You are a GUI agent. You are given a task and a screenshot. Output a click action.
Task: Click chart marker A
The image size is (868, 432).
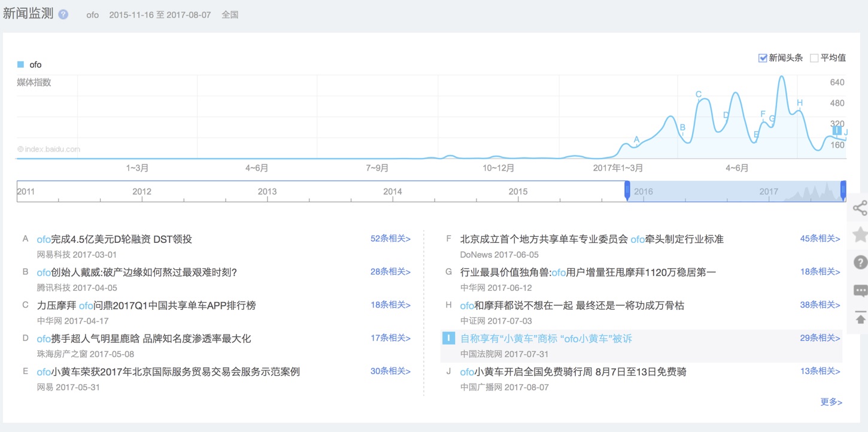pos(636,139)
